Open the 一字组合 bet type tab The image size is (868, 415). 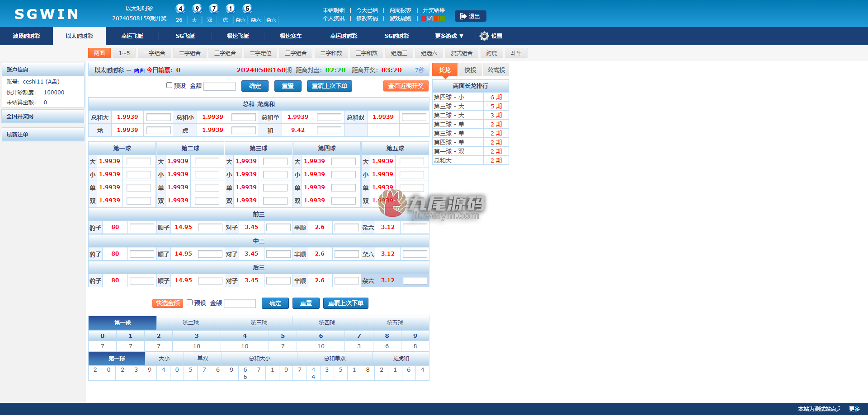click(x=154, y=53)
